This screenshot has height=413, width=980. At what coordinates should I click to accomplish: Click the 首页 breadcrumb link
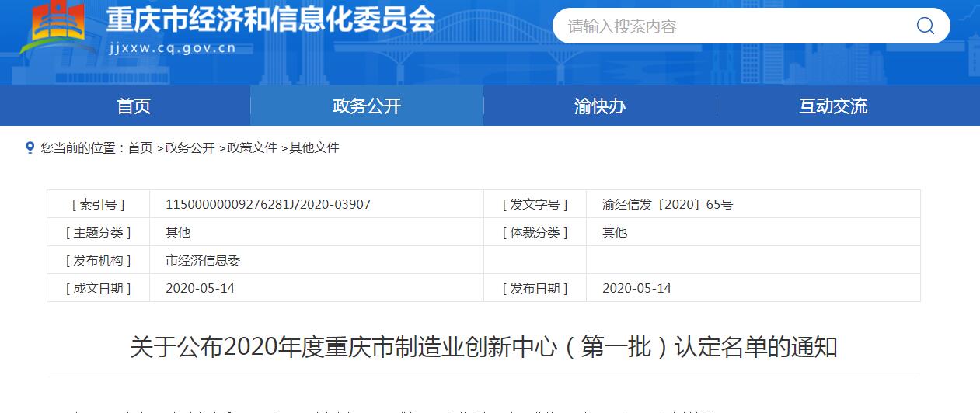tap(140, 147)
